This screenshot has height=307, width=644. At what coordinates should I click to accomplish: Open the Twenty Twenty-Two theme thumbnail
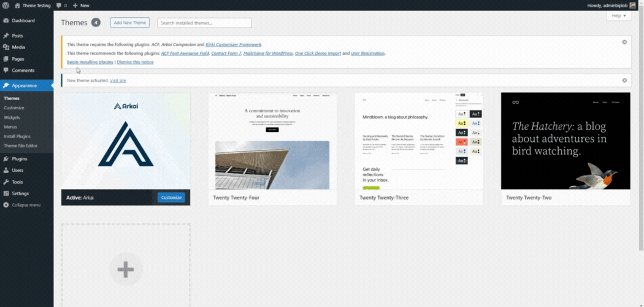(x=565, y=141)
